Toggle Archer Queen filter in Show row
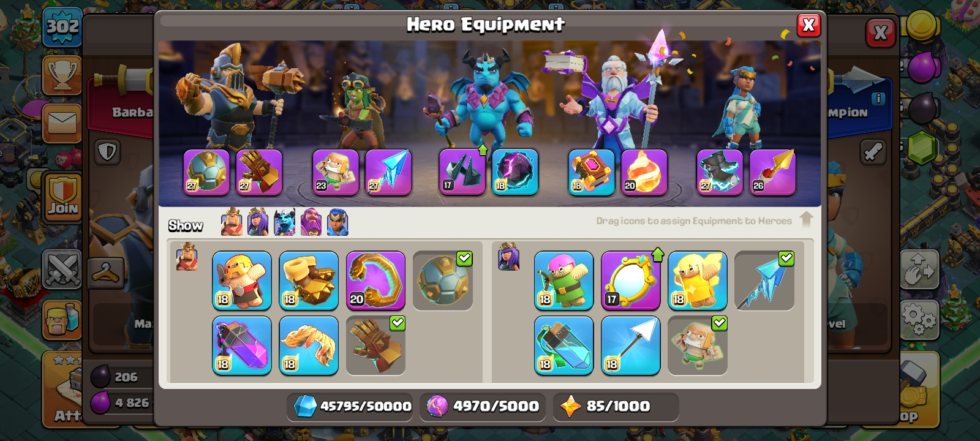980x441 pixels. pos(258,222)
